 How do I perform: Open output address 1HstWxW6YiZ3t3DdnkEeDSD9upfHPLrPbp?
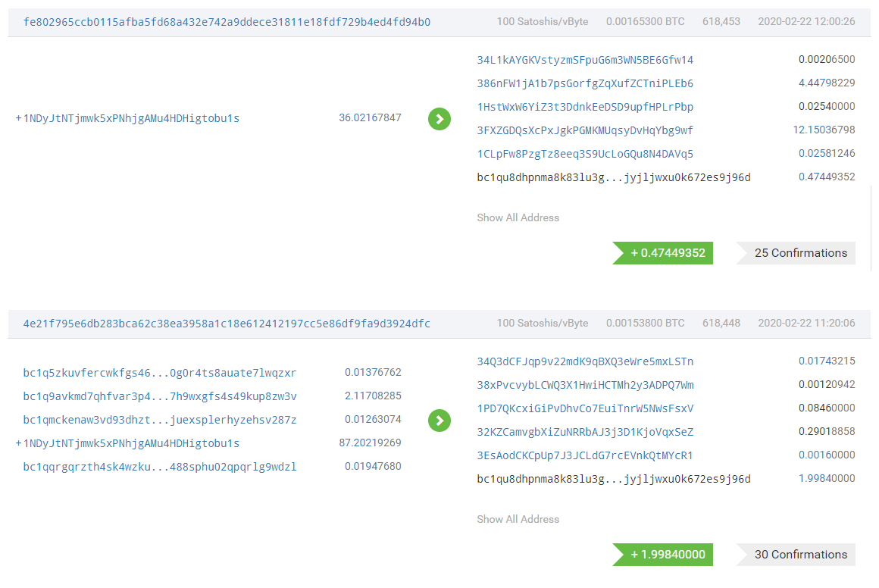[585, 107]
